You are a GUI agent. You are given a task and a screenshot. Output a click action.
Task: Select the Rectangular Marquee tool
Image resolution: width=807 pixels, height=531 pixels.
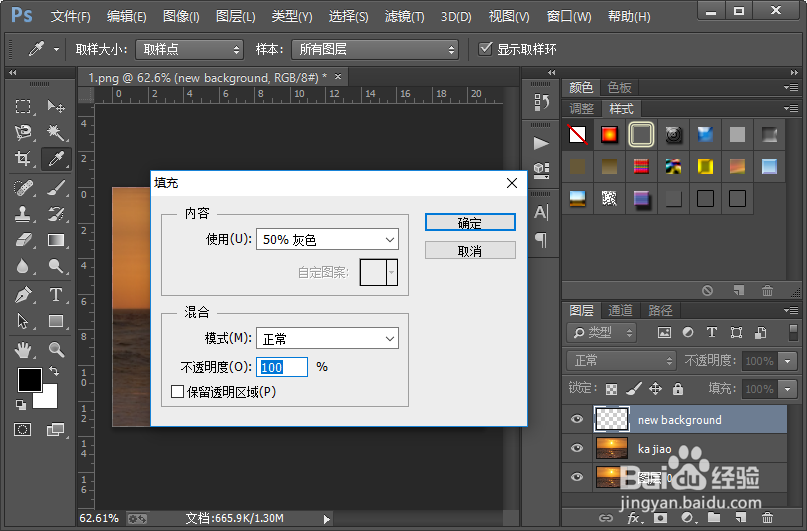coord(23,107)
